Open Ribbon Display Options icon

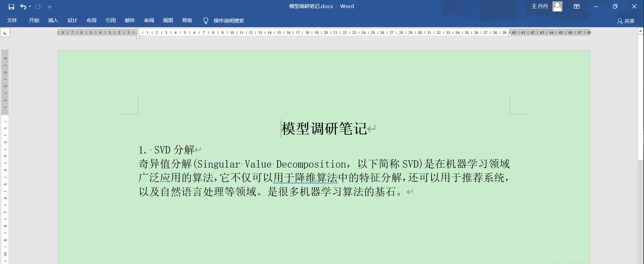click(x=577, y=6)
